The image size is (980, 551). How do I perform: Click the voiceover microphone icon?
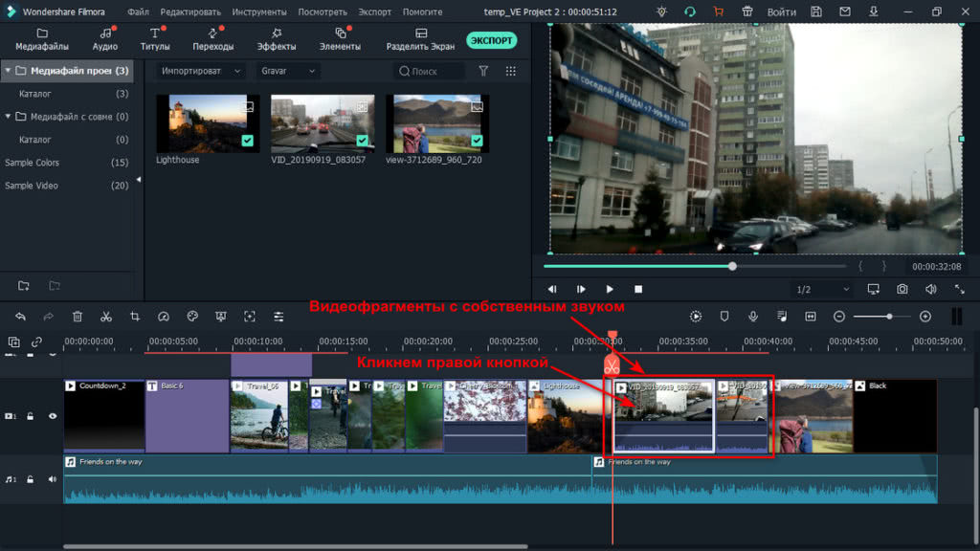point(753,317)
